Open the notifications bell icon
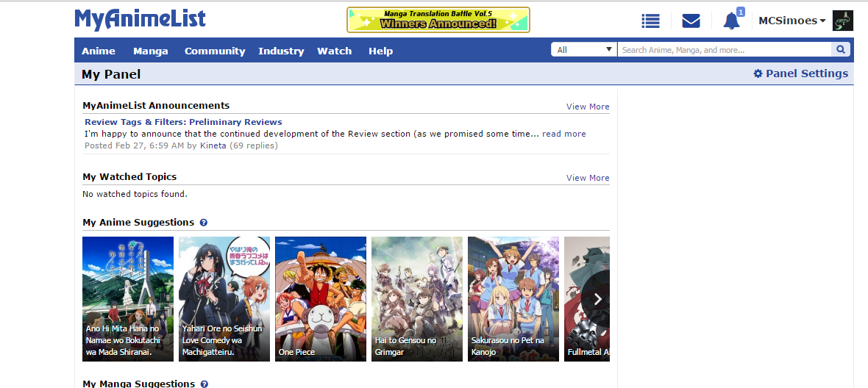 [731, 21]
